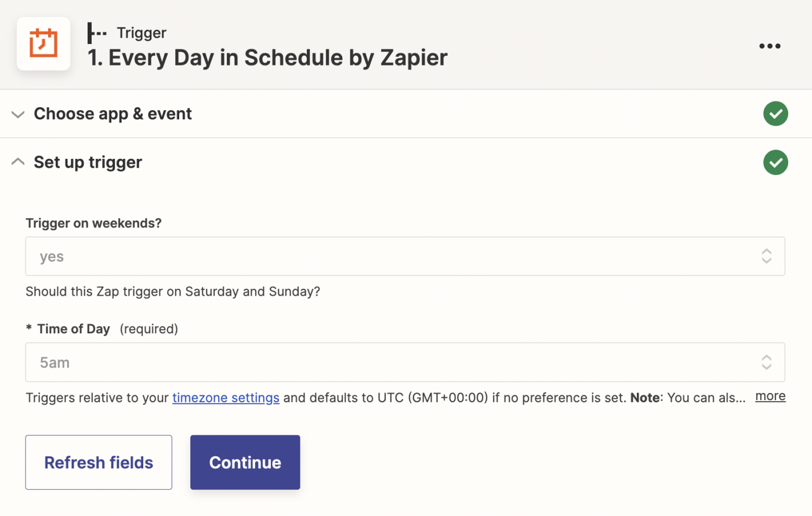Show more of the Time of Day help text
Image resolution: width=812 pixels, height=516 pixels.
[x=770, y=396]
